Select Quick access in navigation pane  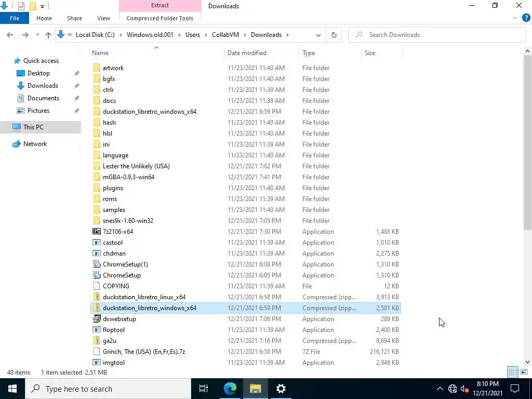click(41, 61)
